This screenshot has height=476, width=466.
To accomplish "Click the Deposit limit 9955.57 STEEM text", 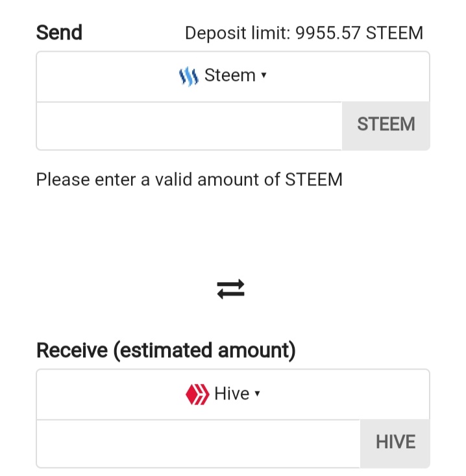I will coord(304,33).
